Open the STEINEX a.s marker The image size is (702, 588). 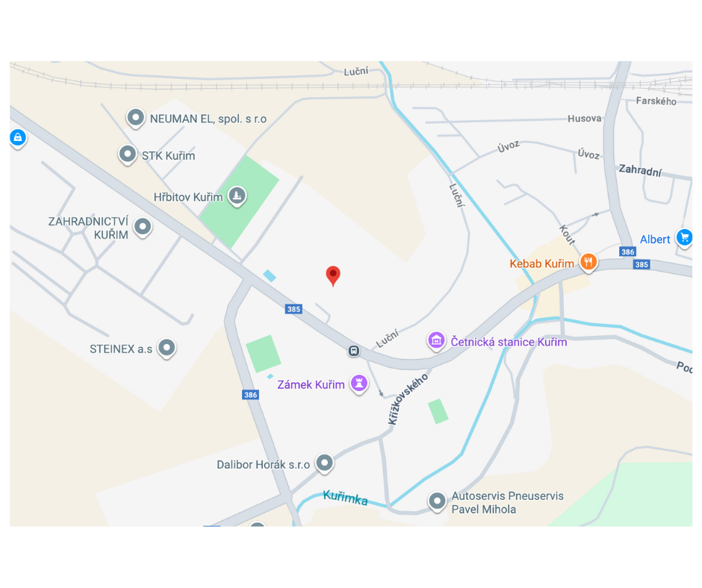pos(167,348)
